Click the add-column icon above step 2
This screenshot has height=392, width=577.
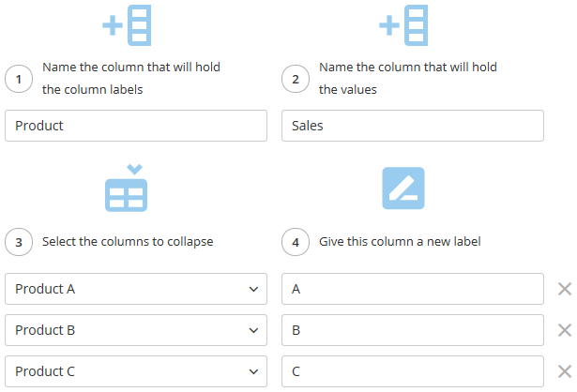pyautogui.click(x=403, y=25)
